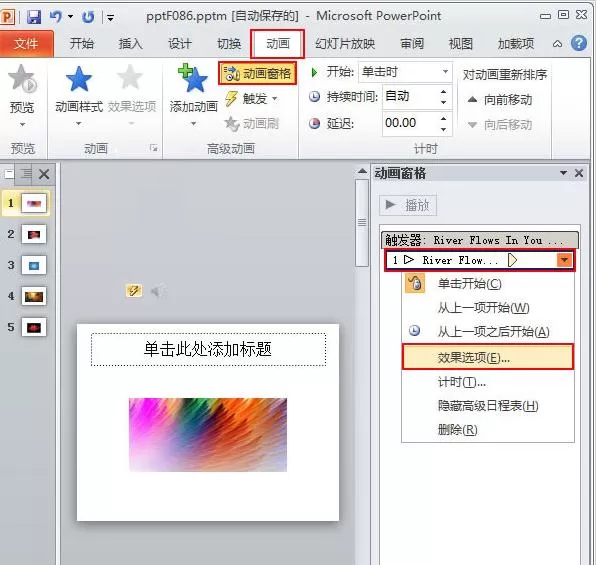Viewport: 597px width, 565px height.
Task: Open the 动画 group dialog launcher
Action: coord(153,148)
